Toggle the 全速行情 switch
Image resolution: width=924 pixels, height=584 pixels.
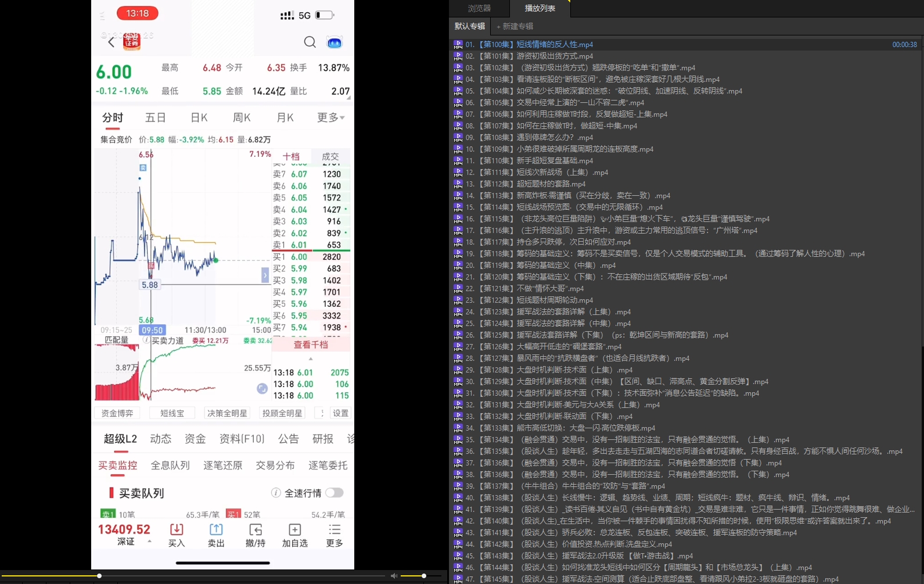334,493
